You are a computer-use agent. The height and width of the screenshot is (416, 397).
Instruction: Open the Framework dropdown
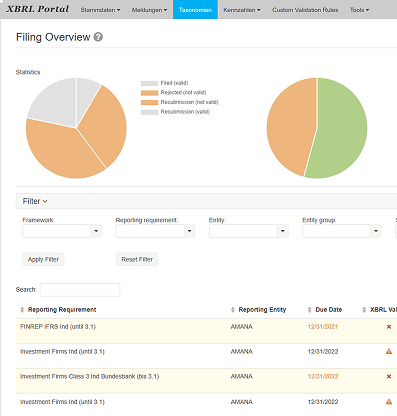click(96, 231)
